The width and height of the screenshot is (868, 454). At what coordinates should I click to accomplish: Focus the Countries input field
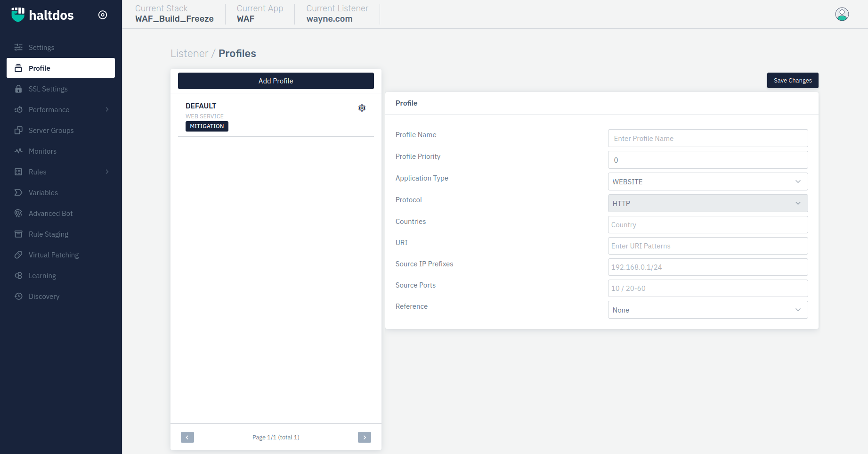(x=708, y=224)
